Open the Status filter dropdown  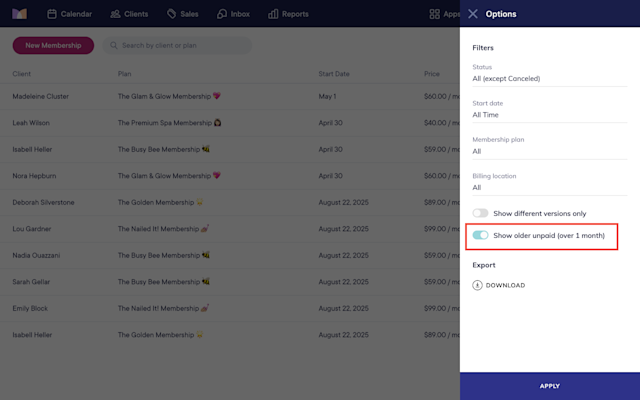[549, 74]
